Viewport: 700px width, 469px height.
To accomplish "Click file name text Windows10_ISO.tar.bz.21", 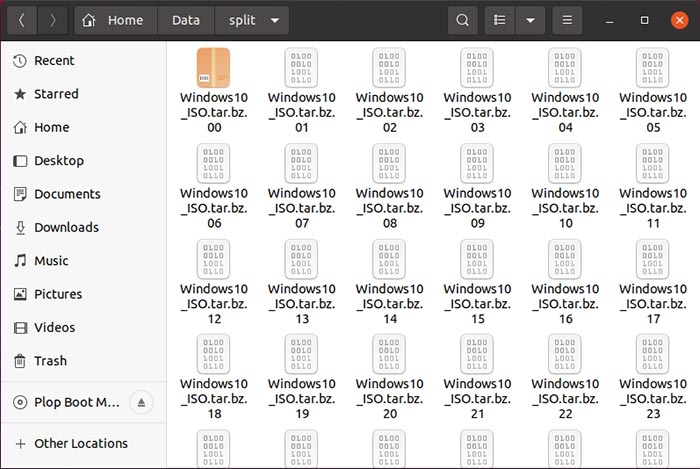I will pos(477,399).
